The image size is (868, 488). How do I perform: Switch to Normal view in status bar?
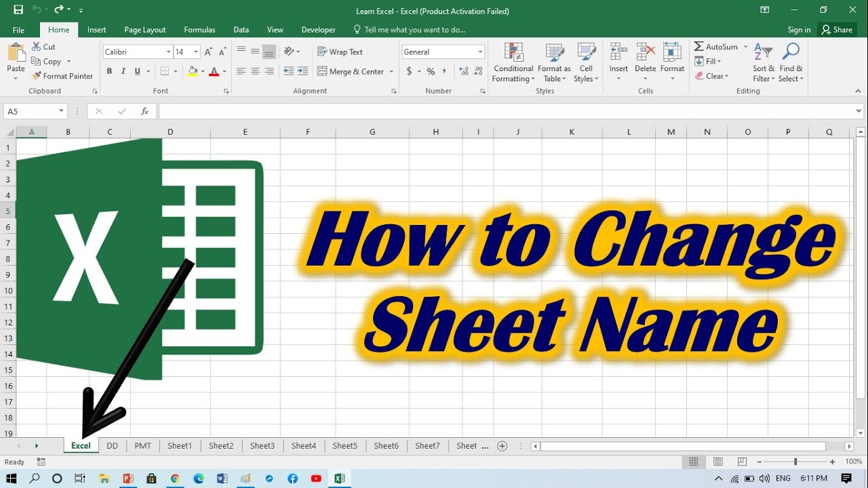[694, 462]
